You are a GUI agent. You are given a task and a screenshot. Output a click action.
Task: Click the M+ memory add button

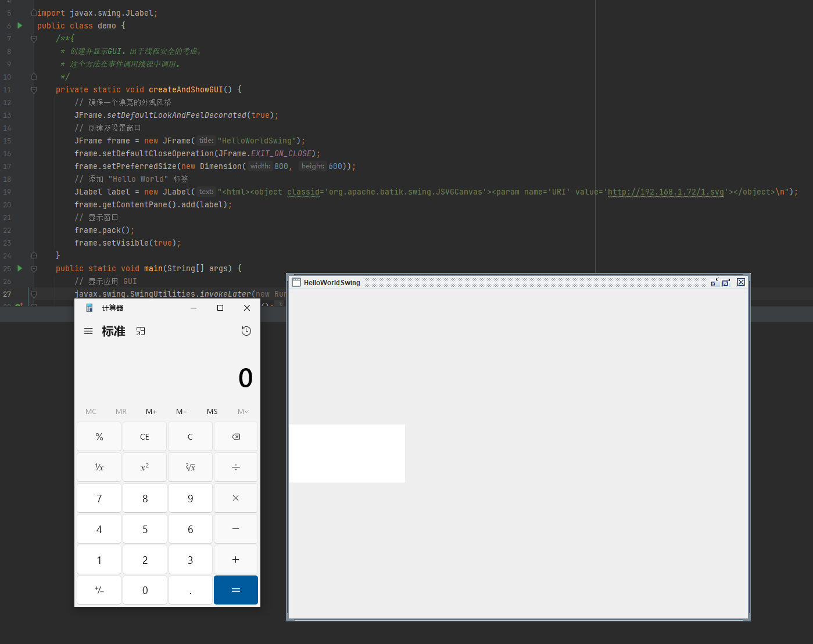[x=152, y=411]
